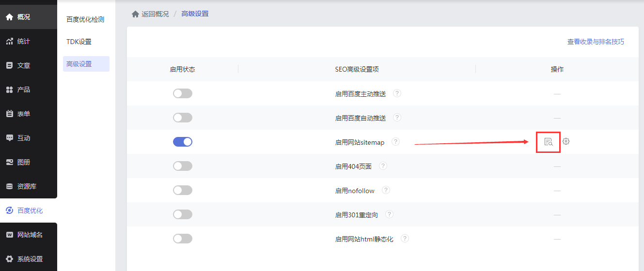Click the 启用状态 column header

pyautogui.click(x=183, y=69)
